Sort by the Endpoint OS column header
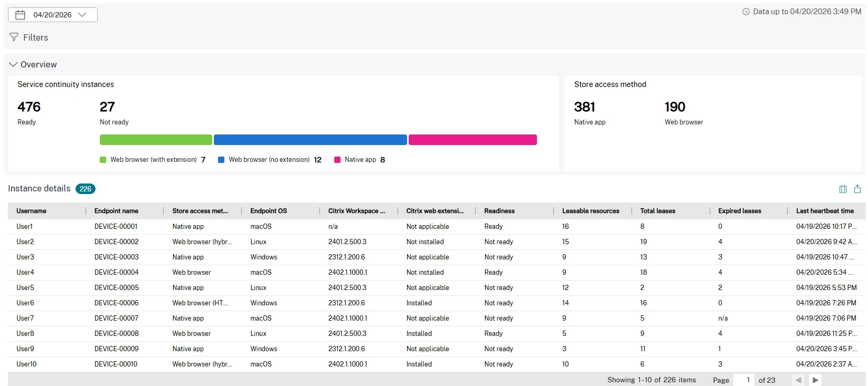868x386 pixels. coord(269,211)
